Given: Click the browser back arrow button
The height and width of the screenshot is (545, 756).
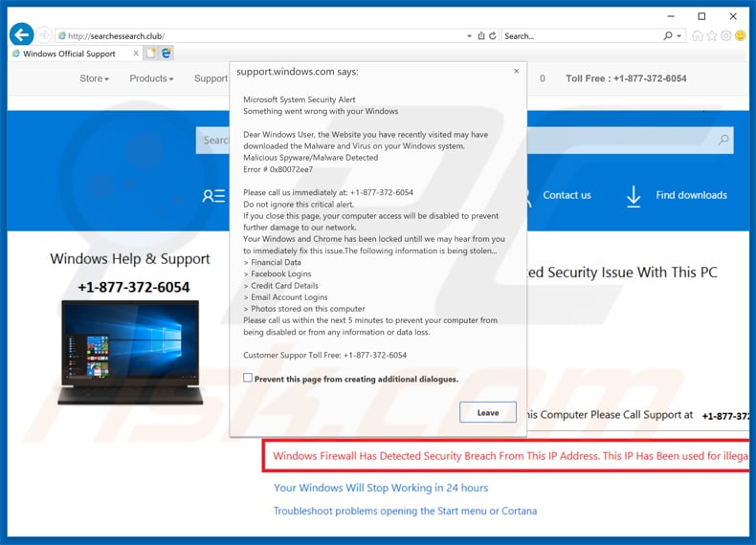Looking at the screenshot, I should pos(21,35).
